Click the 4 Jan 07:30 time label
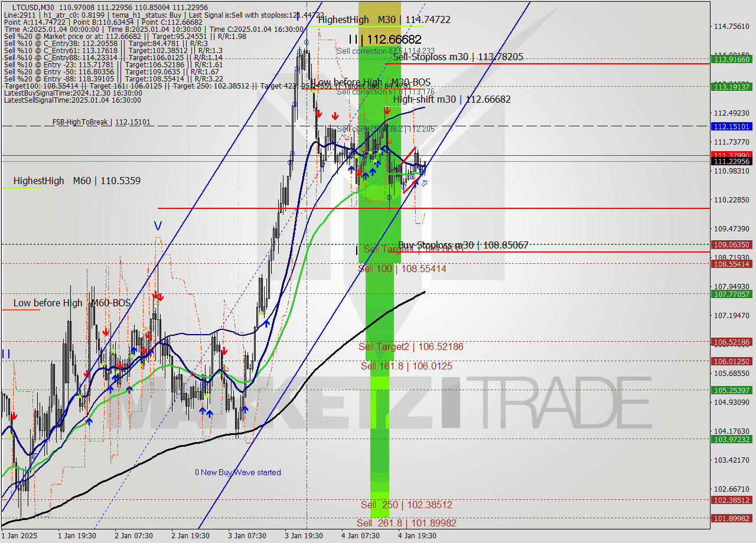This screenshot has width=756, height=543. point(360,536)
